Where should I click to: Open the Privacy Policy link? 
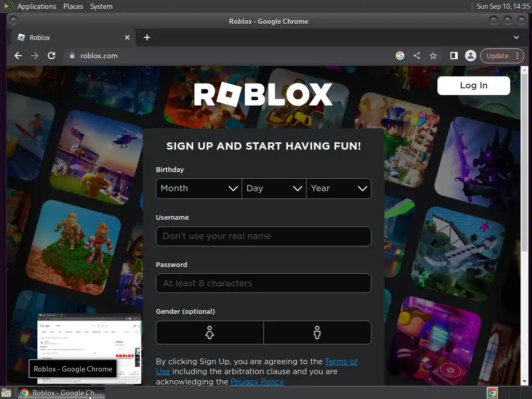click(x=257, y=382)
